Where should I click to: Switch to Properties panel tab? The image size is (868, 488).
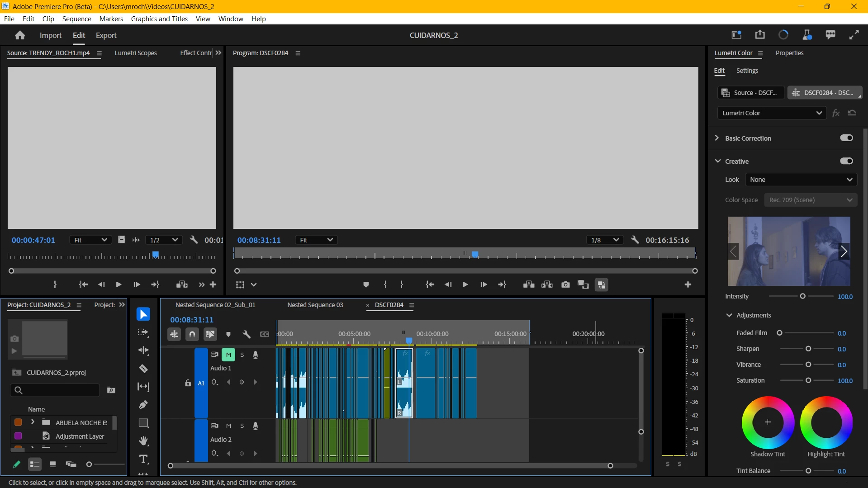click(x=789, y=53)
